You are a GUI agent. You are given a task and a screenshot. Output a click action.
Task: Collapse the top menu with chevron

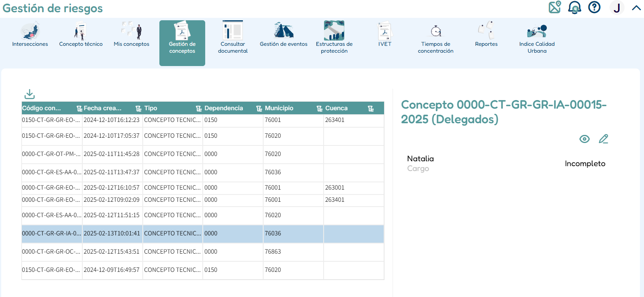(x=636, y=8)
